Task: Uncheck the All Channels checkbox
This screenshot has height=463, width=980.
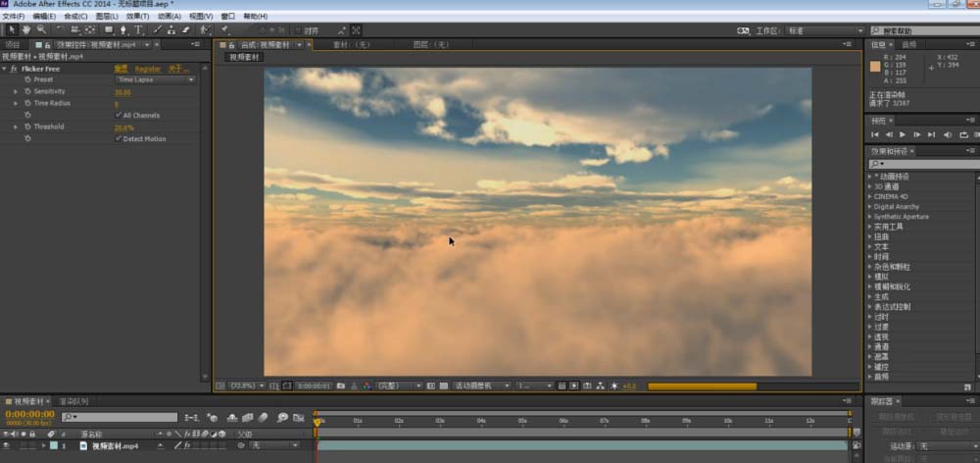Action: (x=119, y=115)
